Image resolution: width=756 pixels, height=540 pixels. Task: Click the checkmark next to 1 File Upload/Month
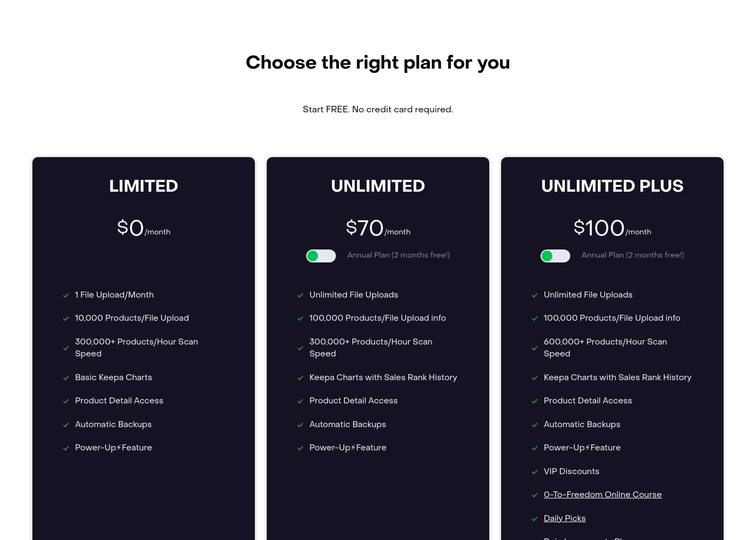(x=66, y=295)
